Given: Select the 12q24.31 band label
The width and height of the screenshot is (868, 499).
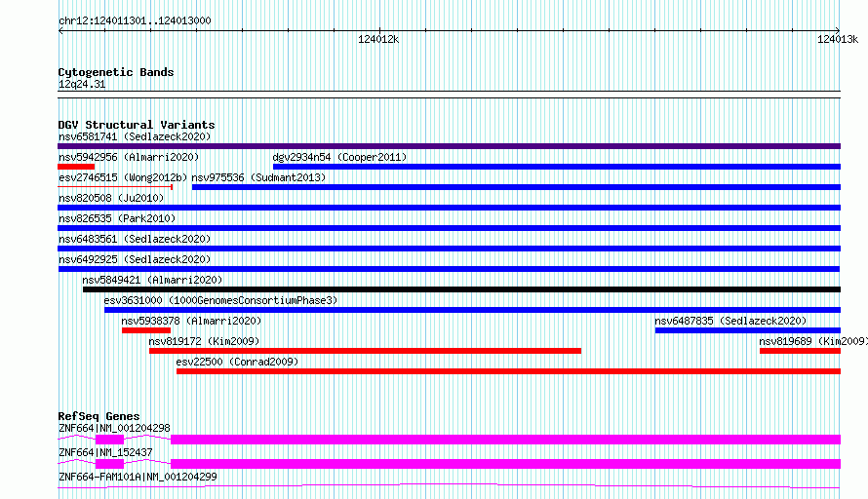Looking at the screenshot, I should click(x=82, y=84).
